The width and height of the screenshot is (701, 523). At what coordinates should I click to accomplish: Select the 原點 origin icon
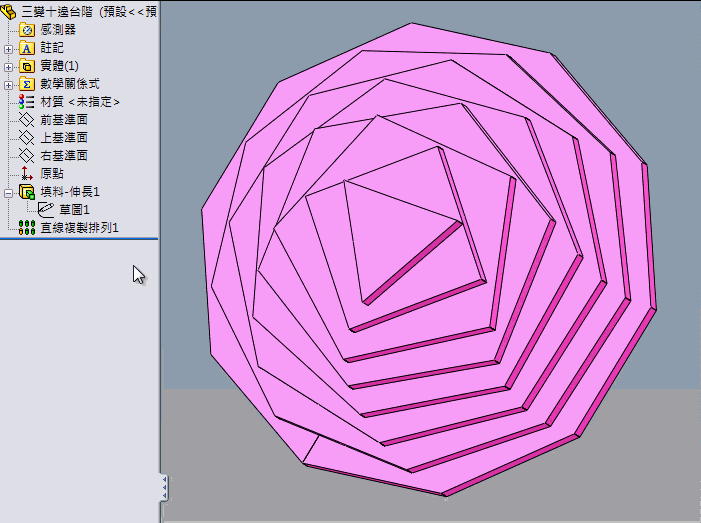[27, 173]
